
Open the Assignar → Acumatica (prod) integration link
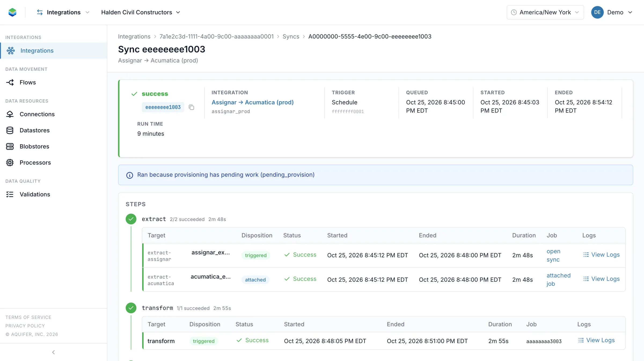pos(253,102)
